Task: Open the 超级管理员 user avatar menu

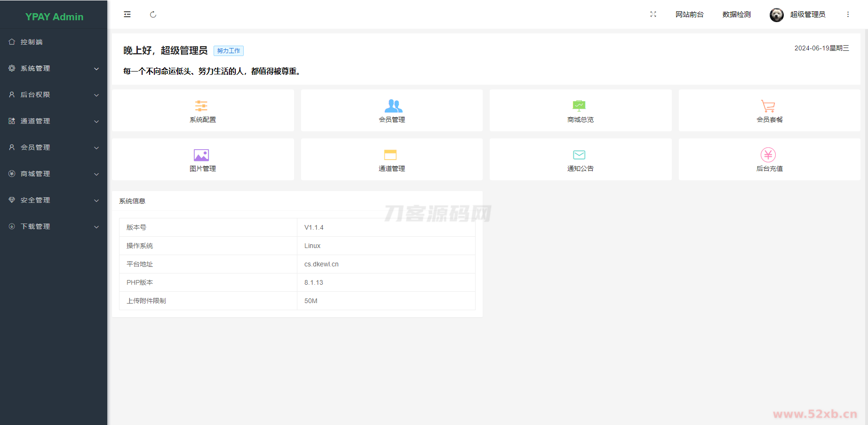Action: 777,15
